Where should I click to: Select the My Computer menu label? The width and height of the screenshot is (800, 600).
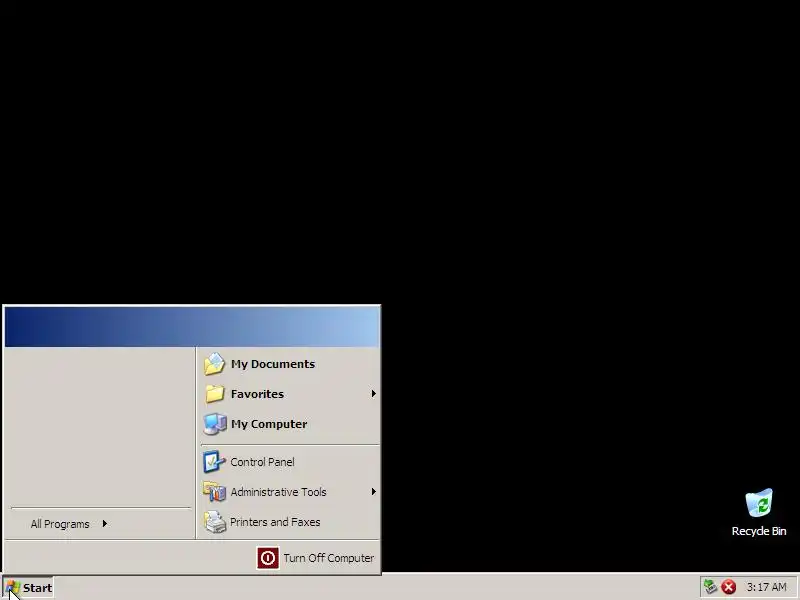tap(269, 424)
